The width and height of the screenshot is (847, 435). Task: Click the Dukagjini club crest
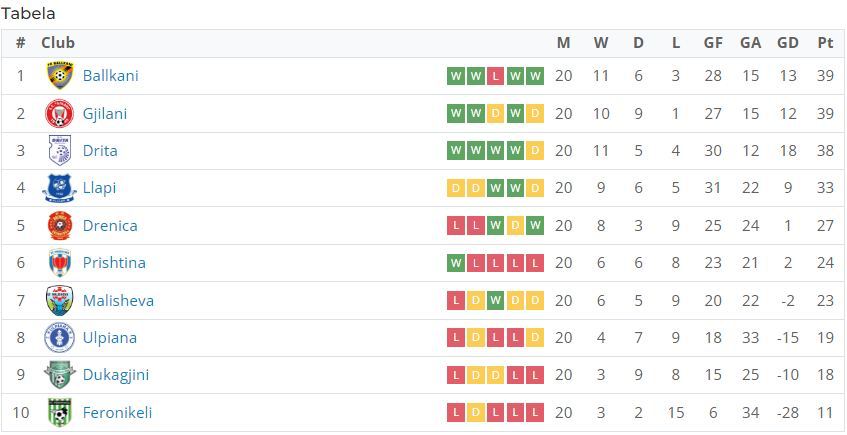coord(59,375)
